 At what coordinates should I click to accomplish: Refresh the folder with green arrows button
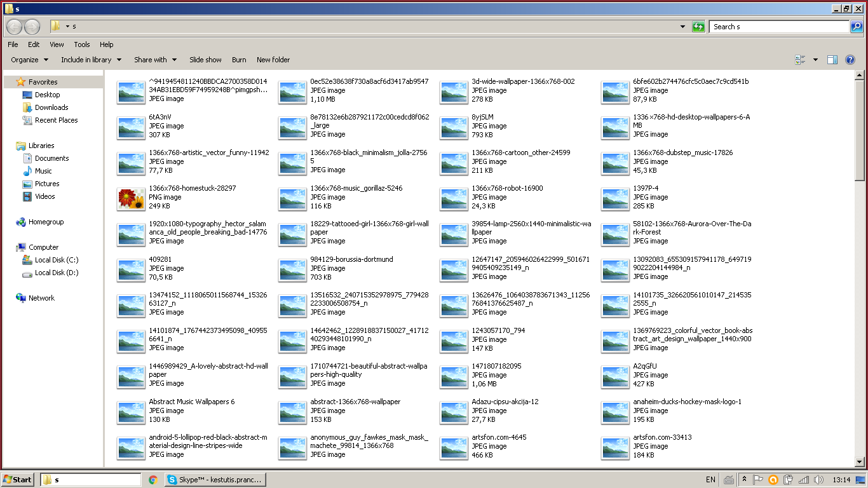point(698,27)
